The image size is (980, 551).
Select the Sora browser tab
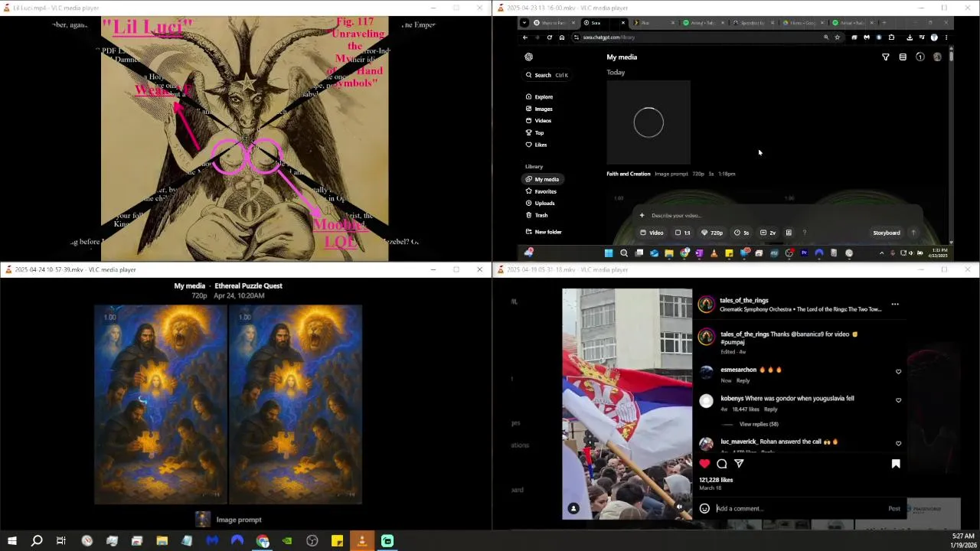[605, 23]
